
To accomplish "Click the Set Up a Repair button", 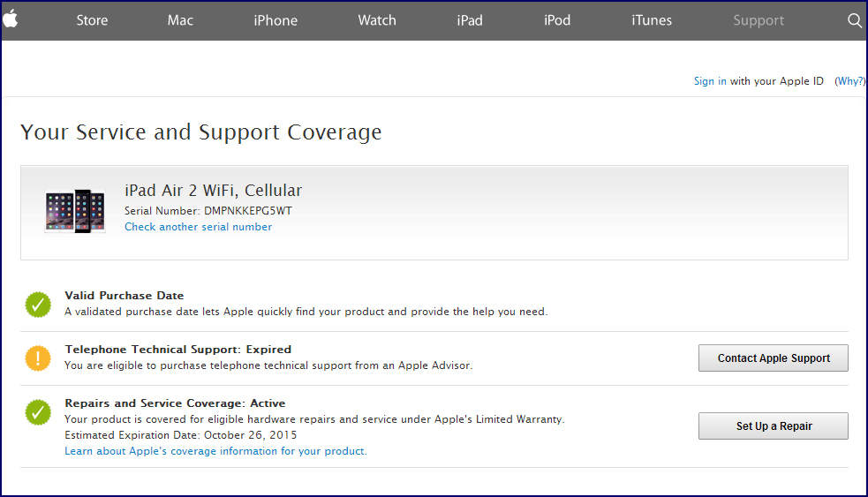I will 774,426.
